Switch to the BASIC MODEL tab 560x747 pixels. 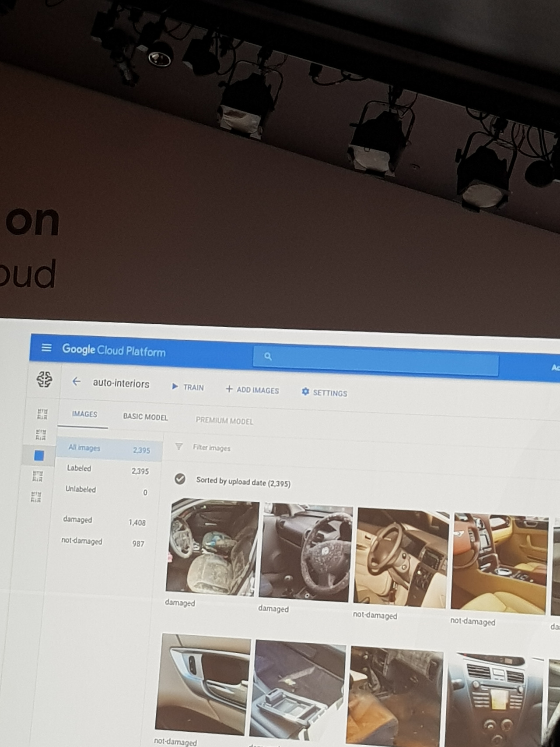point(145,417)
